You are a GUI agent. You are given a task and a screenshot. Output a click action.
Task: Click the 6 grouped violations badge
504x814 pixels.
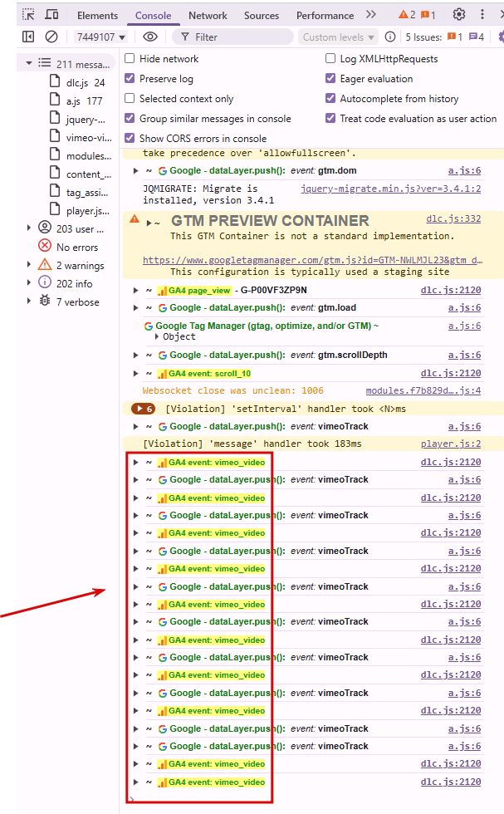(x=144, y=409)
